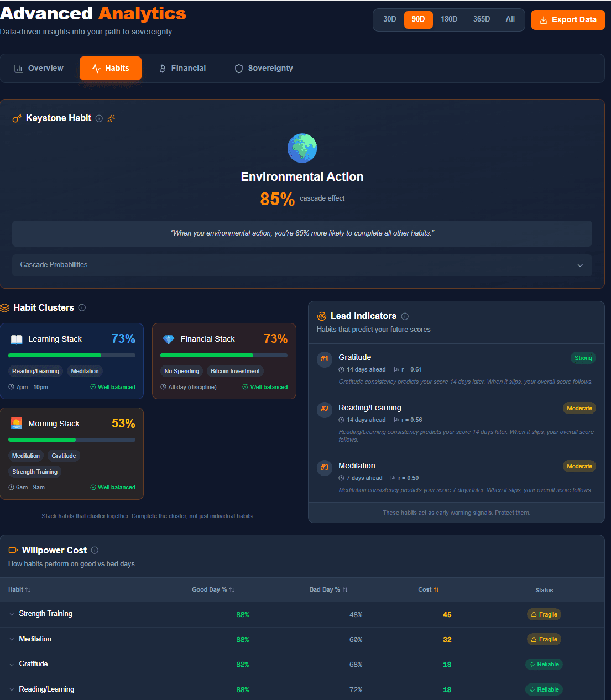Click the Environmental Action globe icon
Screen dimensions: 611x700
click(302, 148)
